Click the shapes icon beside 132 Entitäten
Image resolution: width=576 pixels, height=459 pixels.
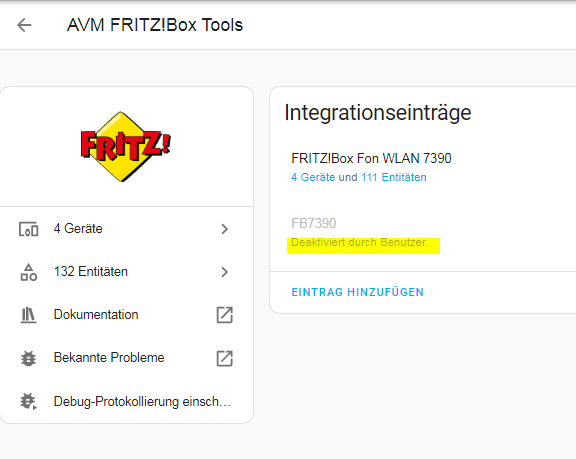coord(29,272)
